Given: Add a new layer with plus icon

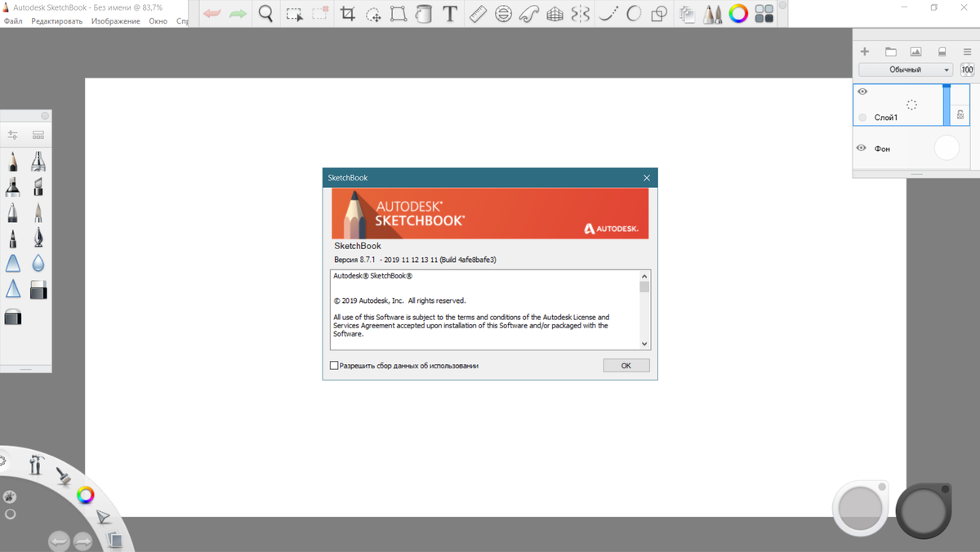Looking at the screenshot, I should [865, 51].
